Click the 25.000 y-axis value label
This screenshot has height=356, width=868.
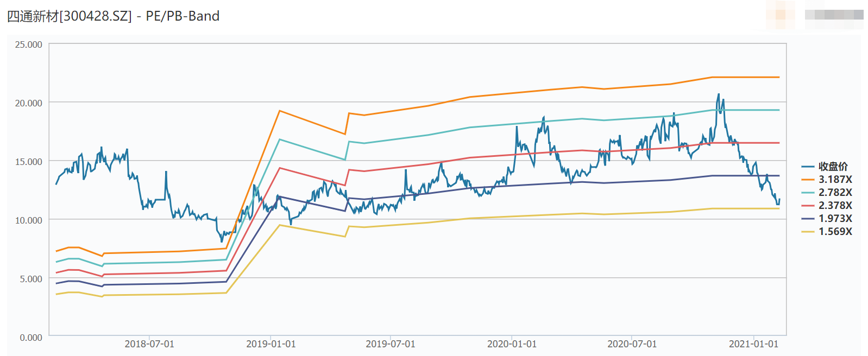click(x=28, y=44)
